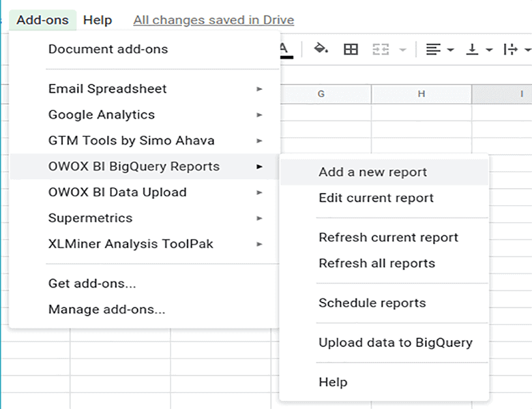Click the text wrapping icon
Image resolution: width=532 pixels, height=409 pixels.
(509, 49)
